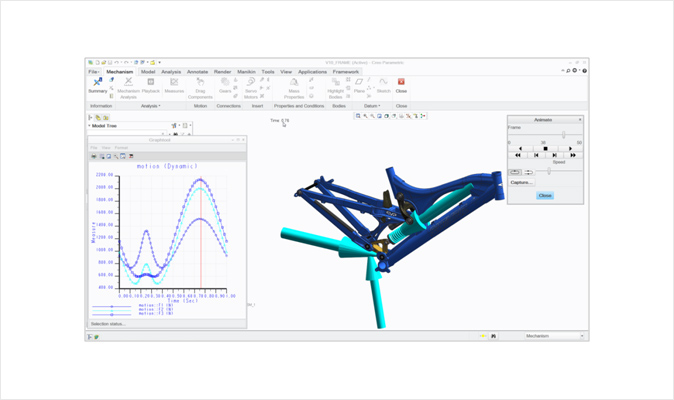Fast forward animation to the end
This screenshot has width=674, height=400.
click(x=573, y=155)
